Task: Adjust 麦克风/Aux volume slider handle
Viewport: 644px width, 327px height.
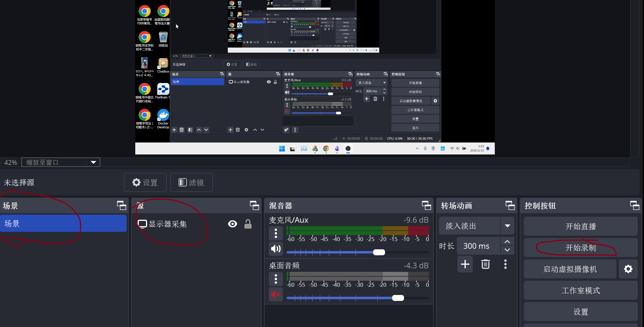Action: point(379,252)
